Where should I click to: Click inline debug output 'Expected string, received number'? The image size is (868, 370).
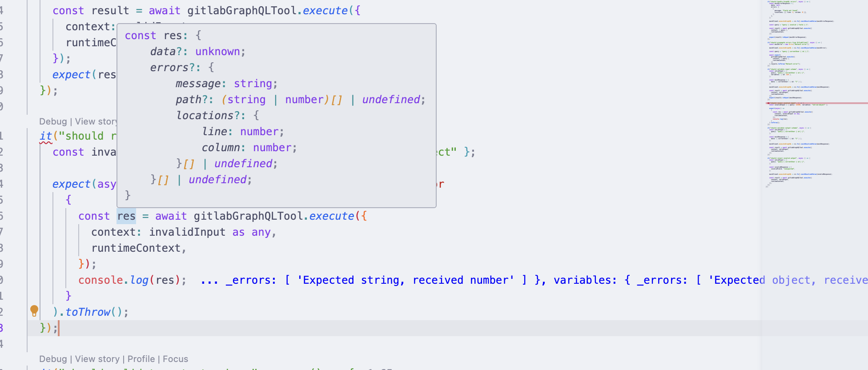(x=405, y=280)
